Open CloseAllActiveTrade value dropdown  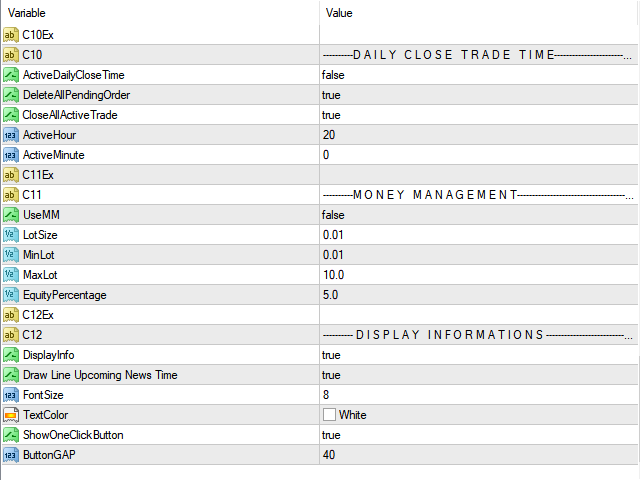pyautogui.click(x=479, y=115)
